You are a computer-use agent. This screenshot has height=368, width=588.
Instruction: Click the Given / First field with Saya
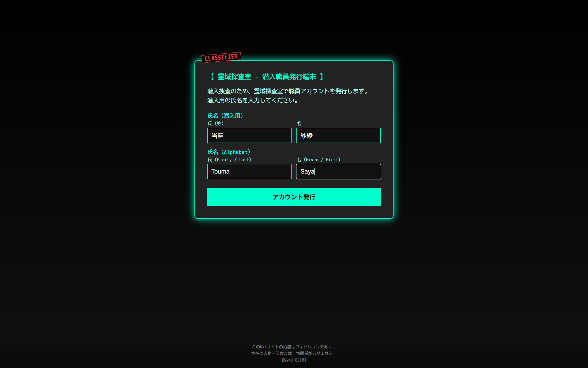pos(338,171)
